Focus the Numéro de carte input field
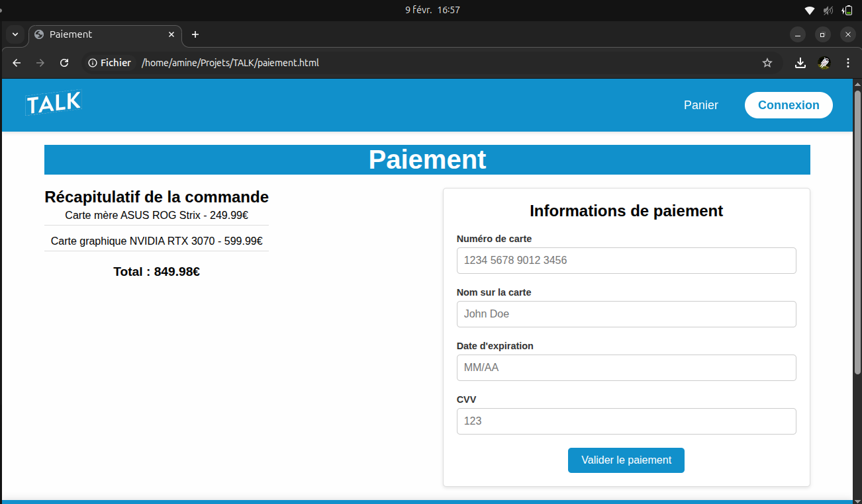Image resolution: width=862 pixels, height=504 pixels. click(626, 260)
